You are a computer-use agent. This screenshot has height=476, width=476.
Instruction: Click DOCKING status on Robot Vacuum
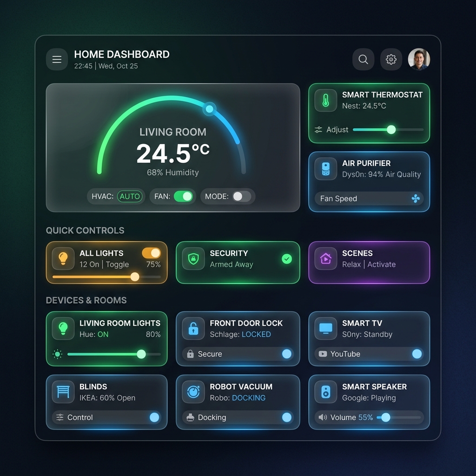[249, 398]
